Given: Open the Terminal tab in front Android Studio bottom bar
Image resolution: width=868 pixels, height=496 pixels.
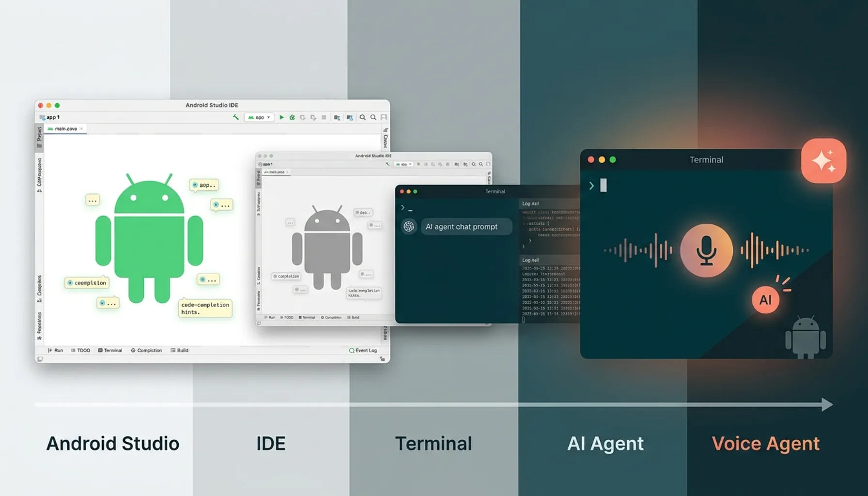Looking at the screenshot, I should [110, 350].
